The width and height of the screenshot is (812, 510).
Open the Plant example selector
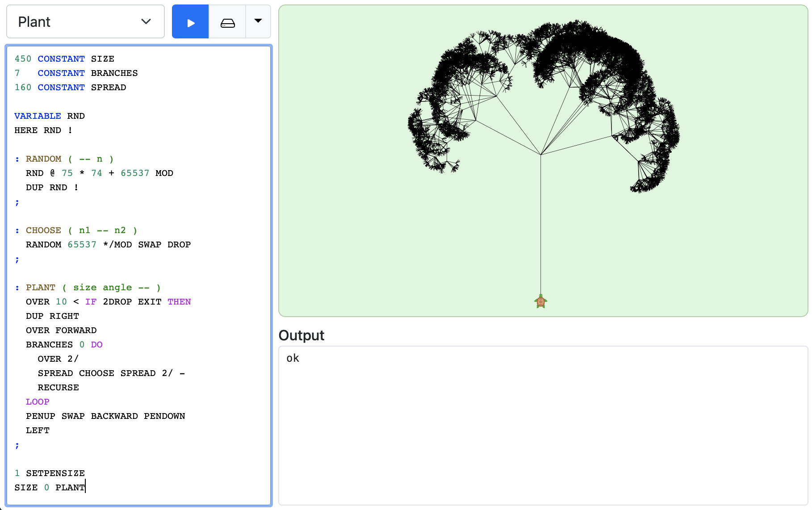[x=85, y=22]
